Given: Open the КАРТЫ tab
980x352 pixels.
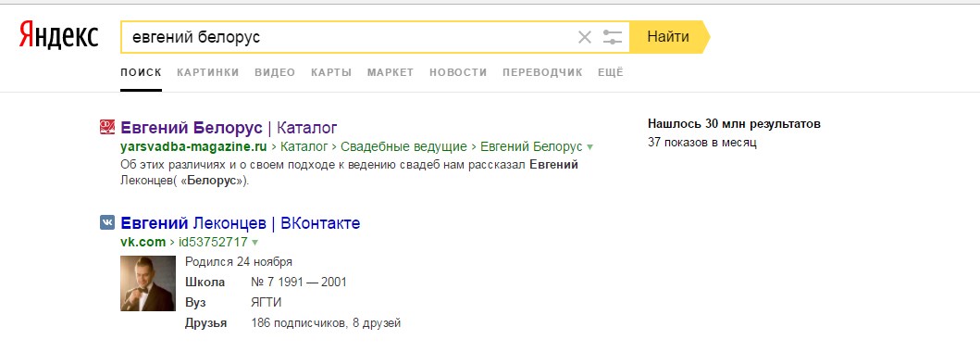Looking at the screenshot, I should coord(331,72).
